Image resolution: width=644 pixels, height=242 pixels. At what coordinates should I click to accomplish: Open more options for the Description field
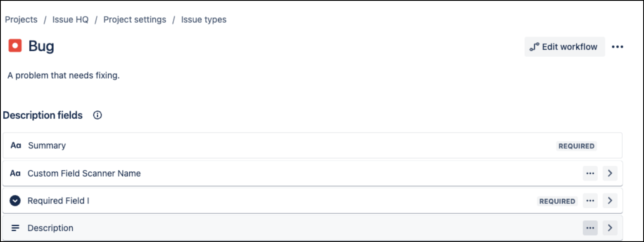pyautogui.click(x=590, y=228)
